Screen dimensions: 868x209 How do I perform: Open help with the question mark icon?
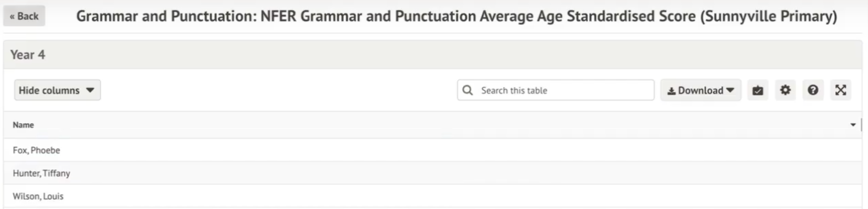click(x=813, y=90)
